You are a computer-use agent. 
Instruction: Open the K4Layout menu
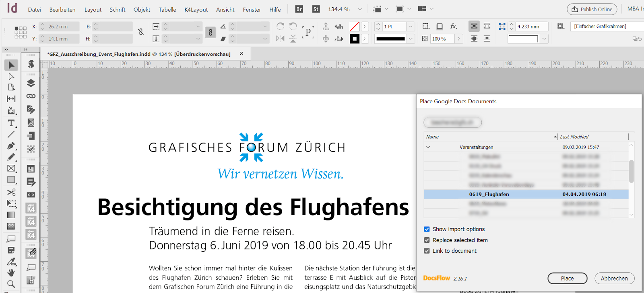click(196, 10)
